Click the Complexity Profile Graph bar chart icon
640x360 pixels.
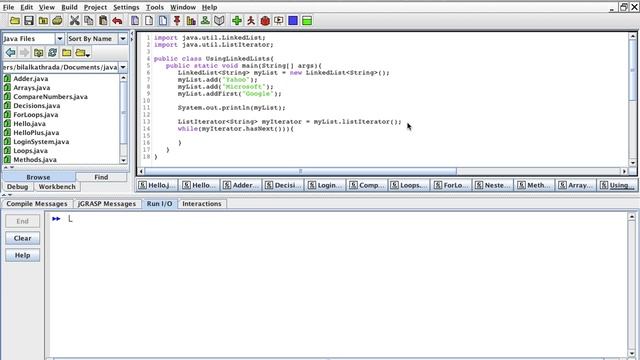click(191, 21)
